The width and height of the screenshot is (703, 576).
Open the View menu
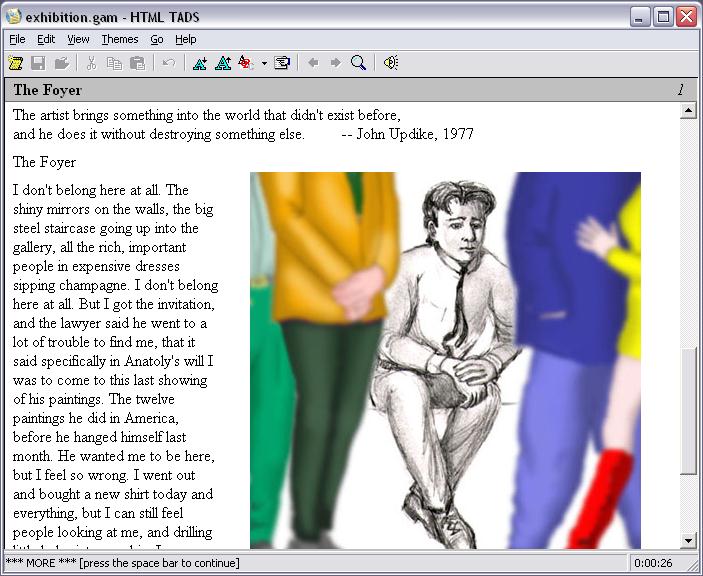(78, 39)
